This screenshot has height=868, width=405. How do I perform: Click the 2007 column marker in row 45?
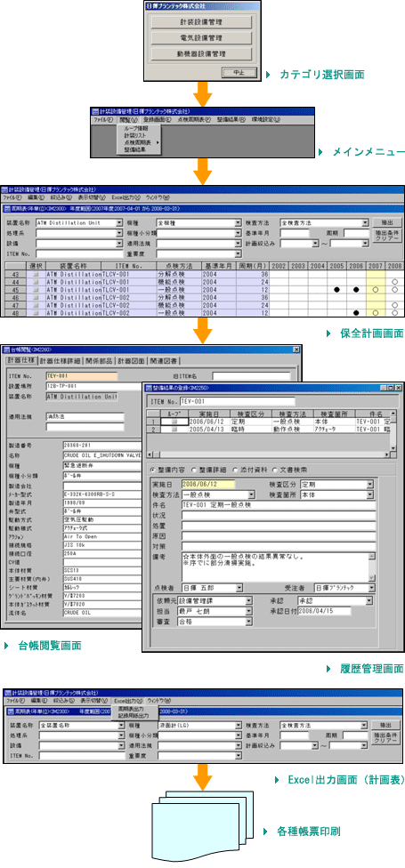[375, 290]
